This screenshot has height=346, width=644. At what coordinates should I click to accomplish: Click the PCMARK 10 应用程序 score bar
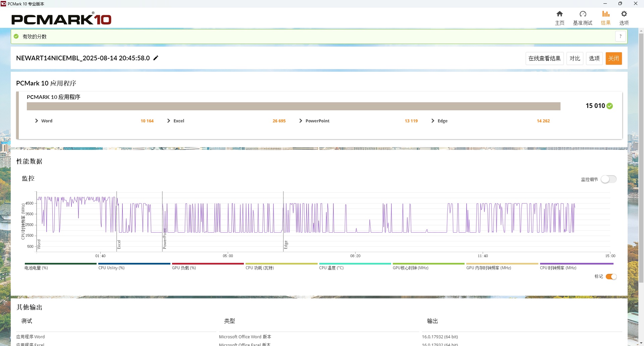click(x=293, y=106)
